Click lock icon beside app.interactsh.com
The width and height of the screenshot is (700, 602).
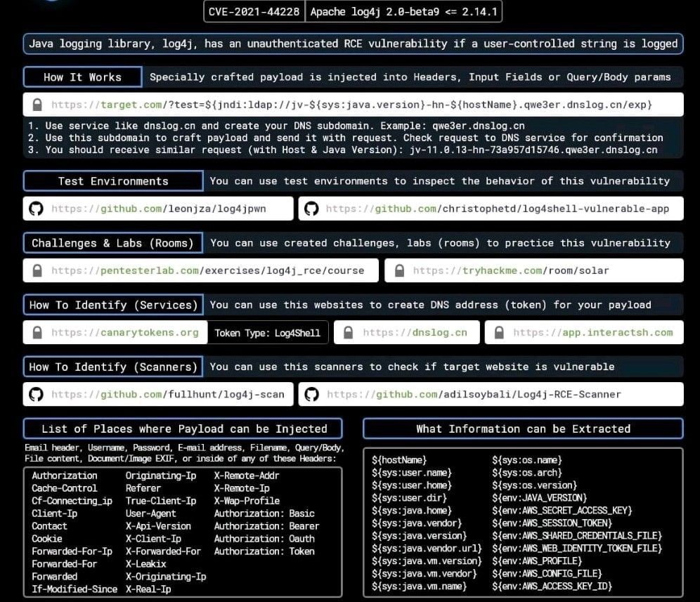click(x=499, y=332)
